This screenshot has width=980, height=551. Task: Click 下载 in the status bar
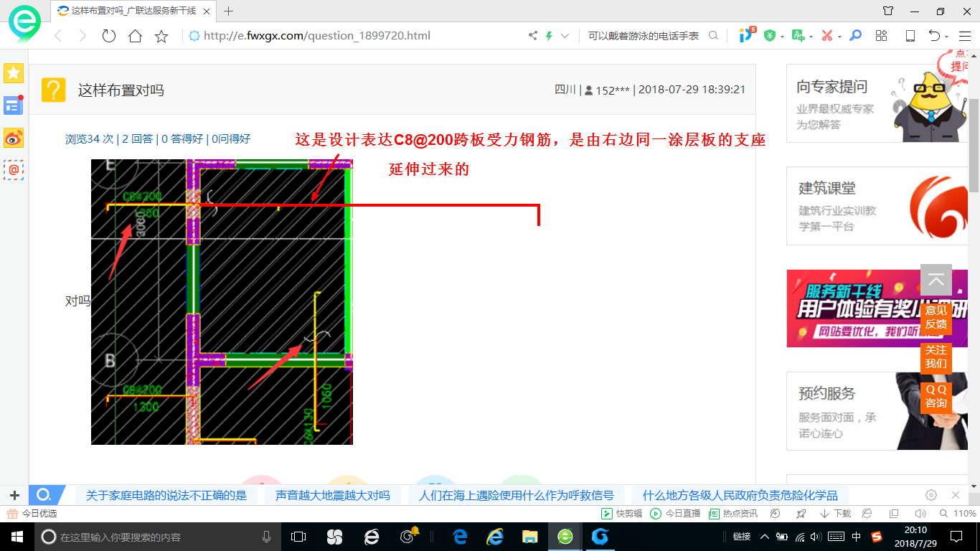836,514
